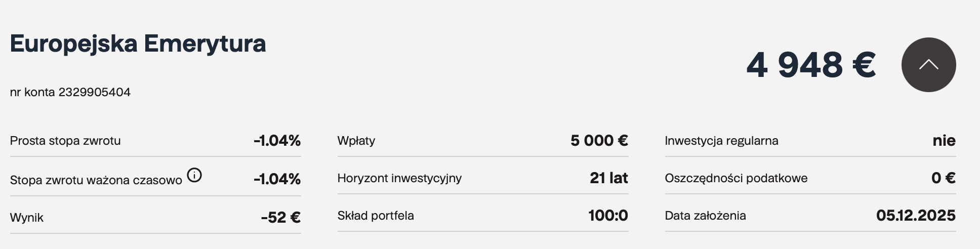Click the account number 2329905404
Viewport: 980px width, 249px height.
[x=95, y=92]
